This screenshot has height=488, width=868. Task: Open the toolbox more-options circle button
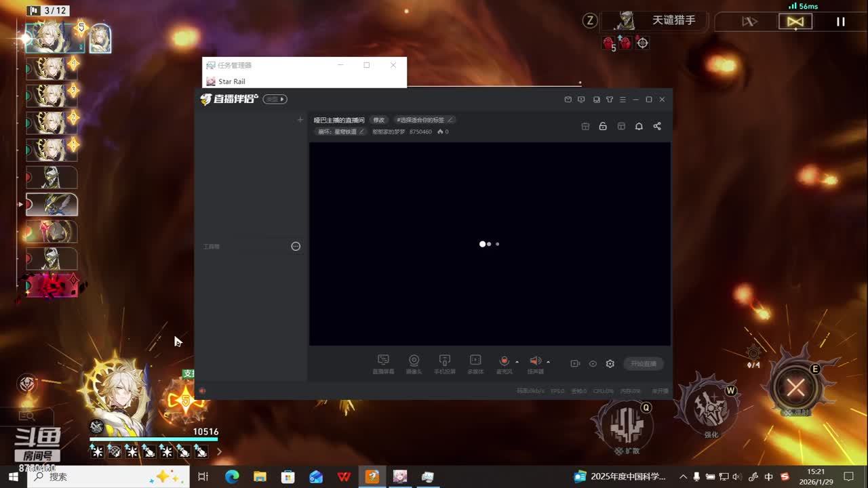[296, 247]
